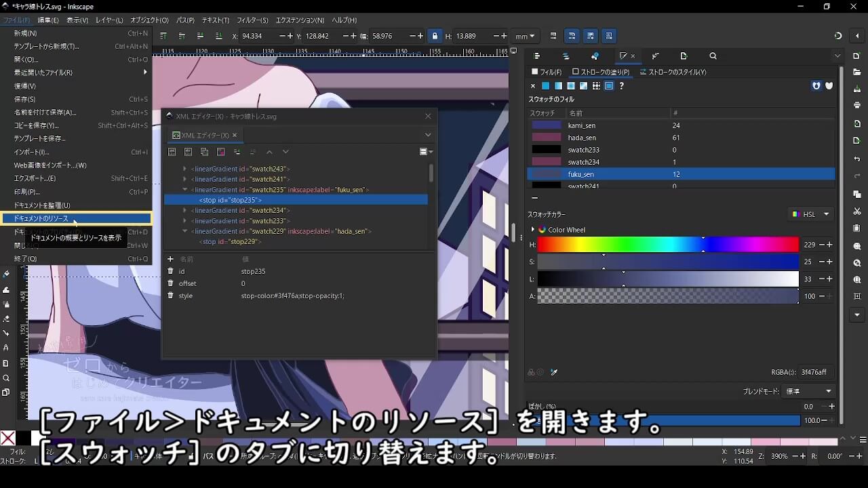Click new element node icon in XML Editor
This screenshot has height=488, width=868.
[x=172, y=152]
